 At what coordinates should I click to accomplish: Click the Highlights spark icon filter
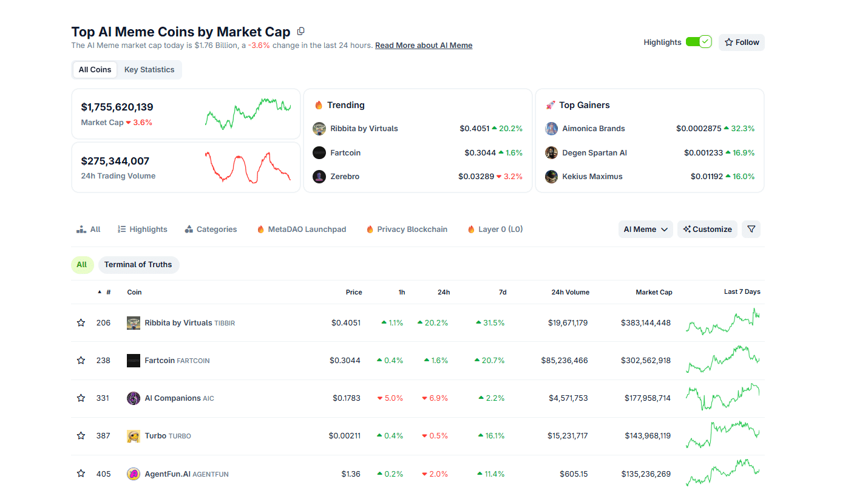click(x=121, y=229)
